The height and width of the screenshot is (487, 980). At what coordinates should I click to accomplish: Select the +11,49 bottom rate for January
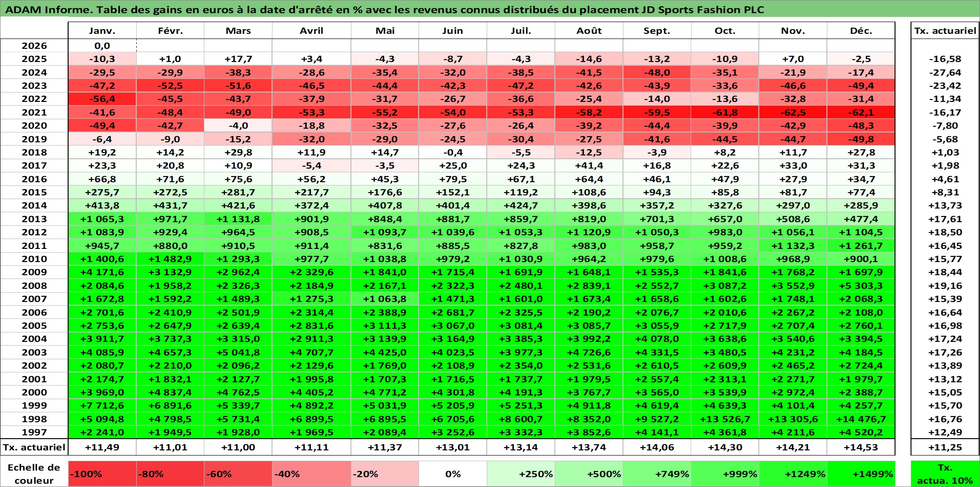(102, 447)
